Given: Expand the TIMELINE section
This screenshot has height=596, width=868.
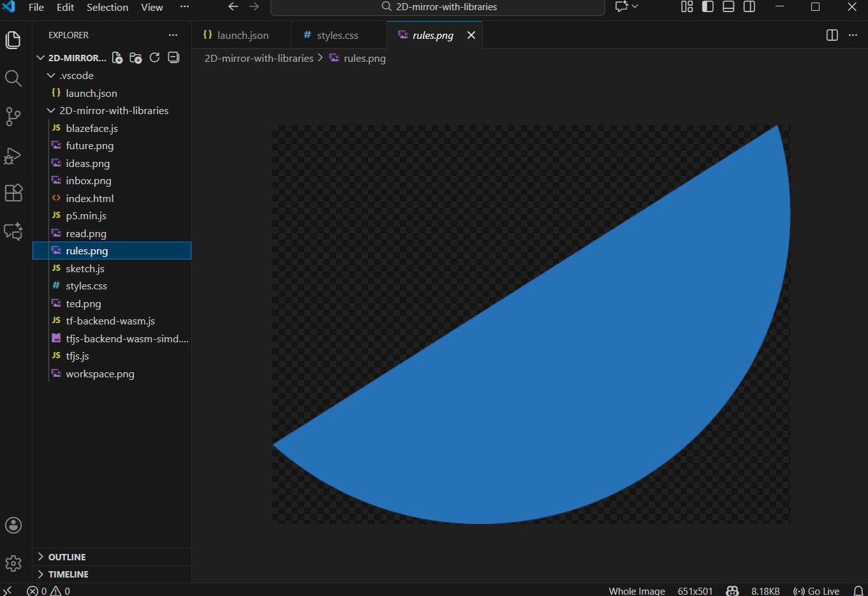Looking at the screenshot, I should pos(68,574).
